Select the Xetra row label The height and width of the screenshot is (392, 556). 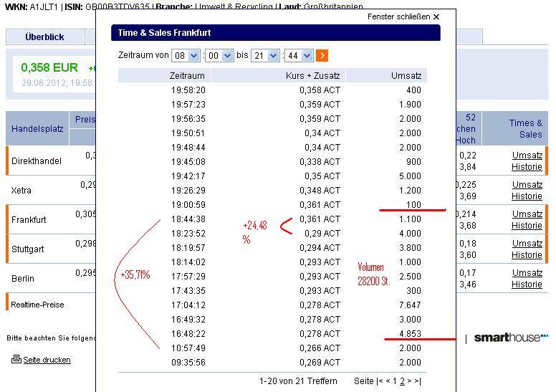(21, 191)
